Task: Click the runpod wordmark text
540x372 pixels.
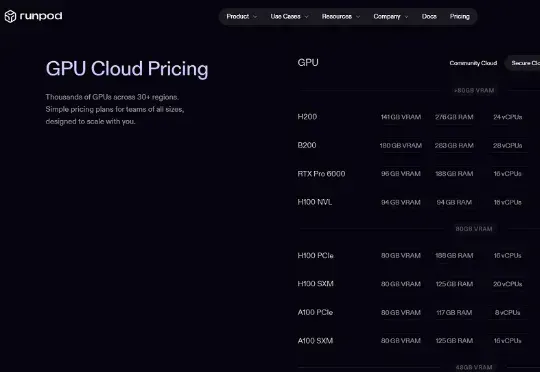Action: click(x=41, y=16)
